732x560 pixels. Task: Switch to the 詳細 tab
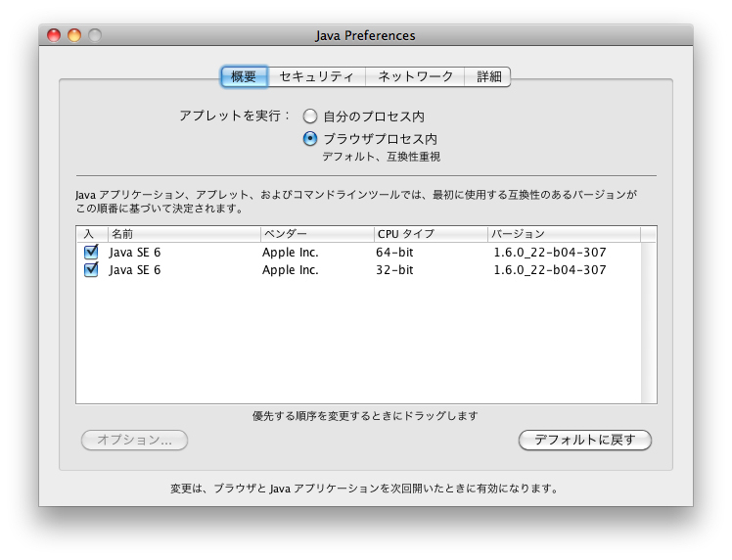coord(488,76)
